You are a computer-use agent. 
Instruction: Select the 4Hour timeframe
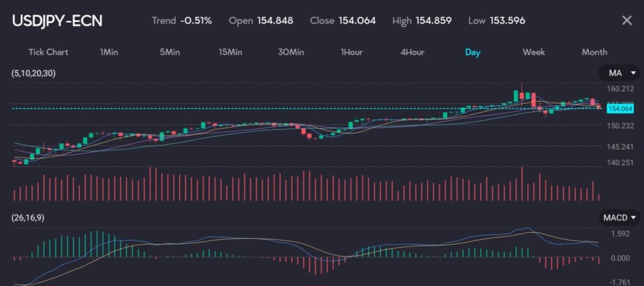point(413,52)
